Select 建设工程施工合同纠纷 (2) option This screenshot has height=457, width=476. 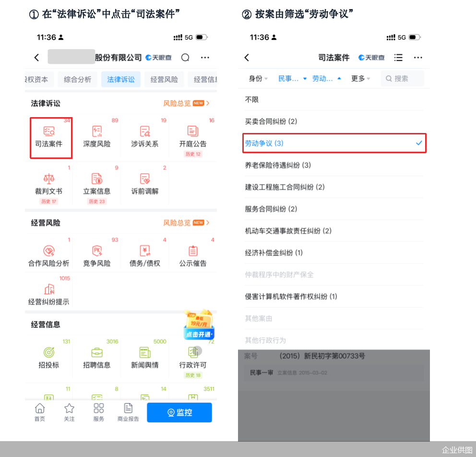click(334, 187)
